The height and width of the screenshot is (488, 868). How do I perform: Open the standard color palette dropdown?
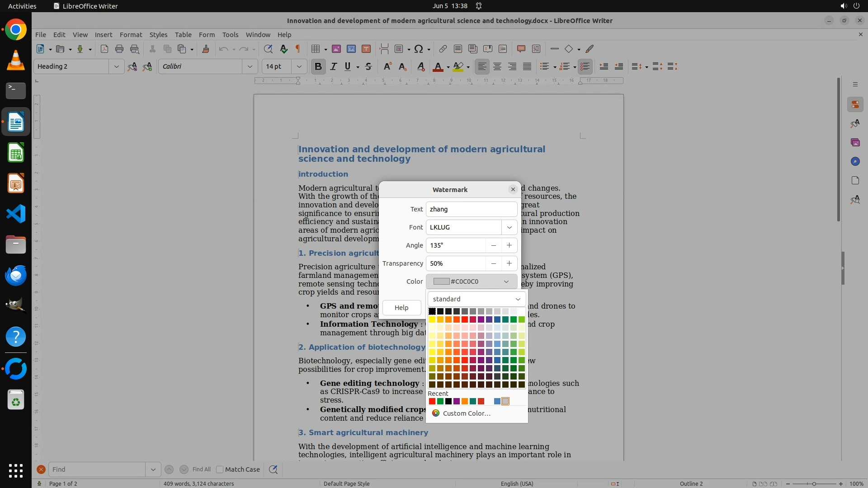click(x=476, y=299)
